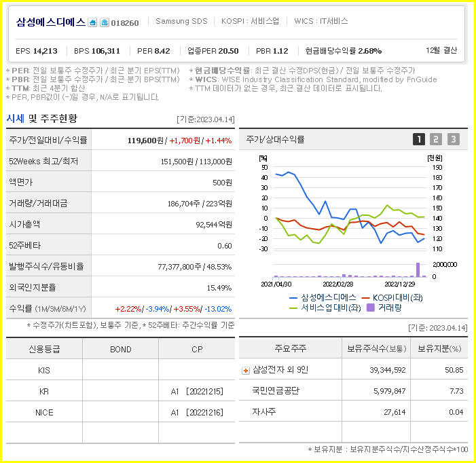This screenshot has width=476, height=463.
Task: Click the large purple volume spike bar
Action: coord(418,270)
